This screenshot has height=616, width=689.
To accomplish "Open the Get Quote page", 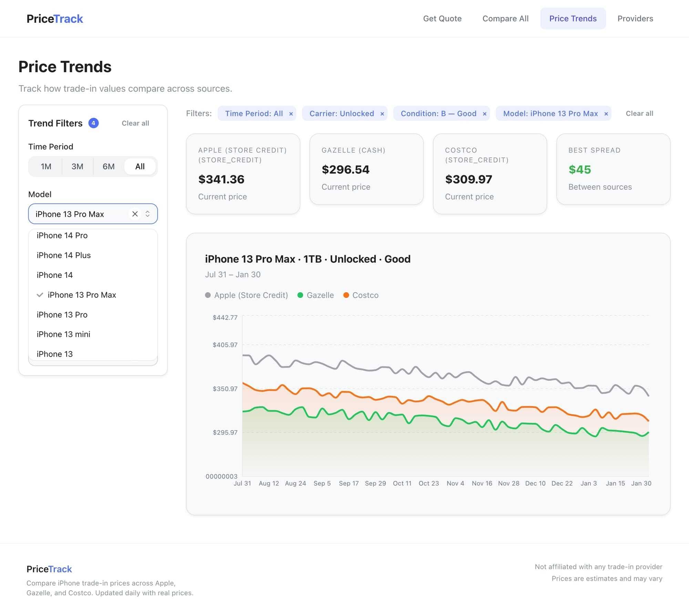I will coord(442,19).
